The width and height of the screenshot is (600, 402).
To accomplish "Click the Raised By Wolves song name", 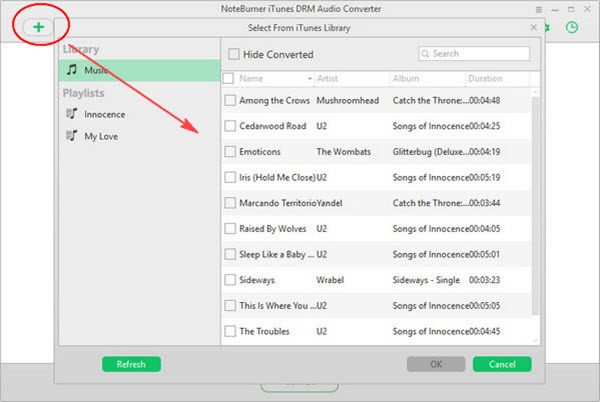I will coord(273,229).
